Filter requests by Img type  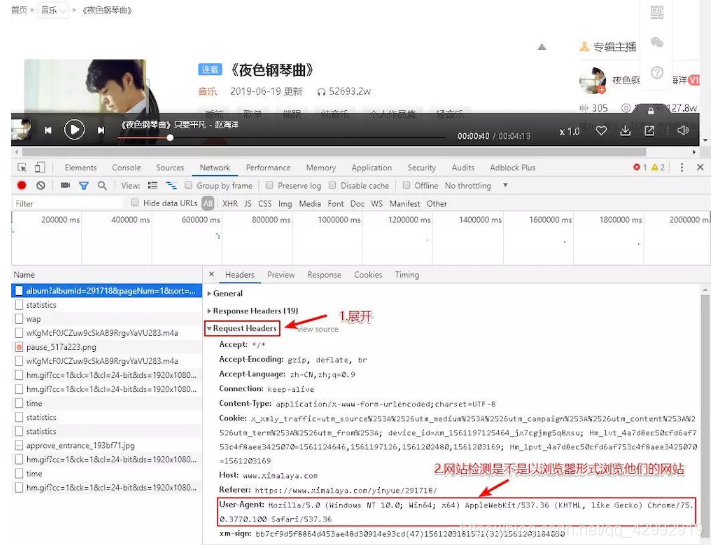pyautogui.click(x=285, y=204)
